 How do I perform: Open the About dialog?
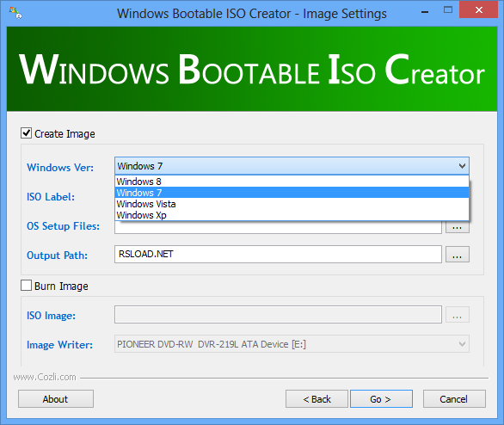click(x=56, y=399)
